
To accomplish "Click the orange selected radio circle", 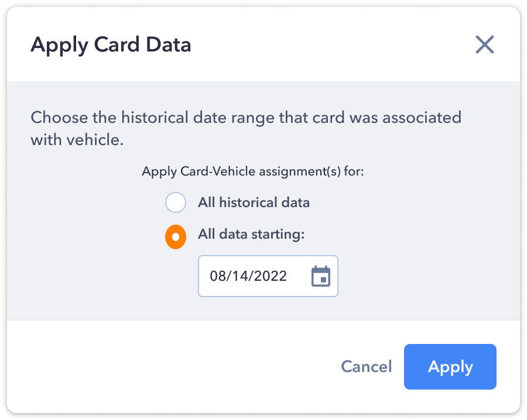I will tap(176, 237).
